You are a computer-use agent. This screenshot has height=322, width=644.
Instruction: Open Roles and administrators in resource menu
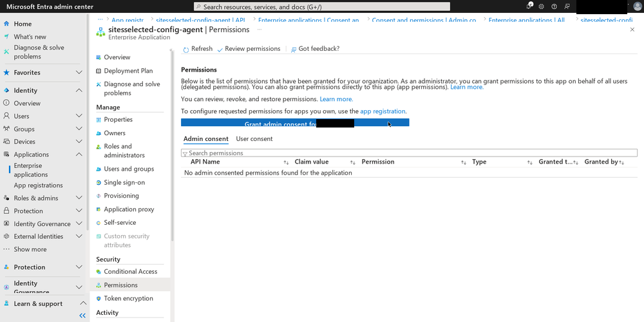(124, 151)
